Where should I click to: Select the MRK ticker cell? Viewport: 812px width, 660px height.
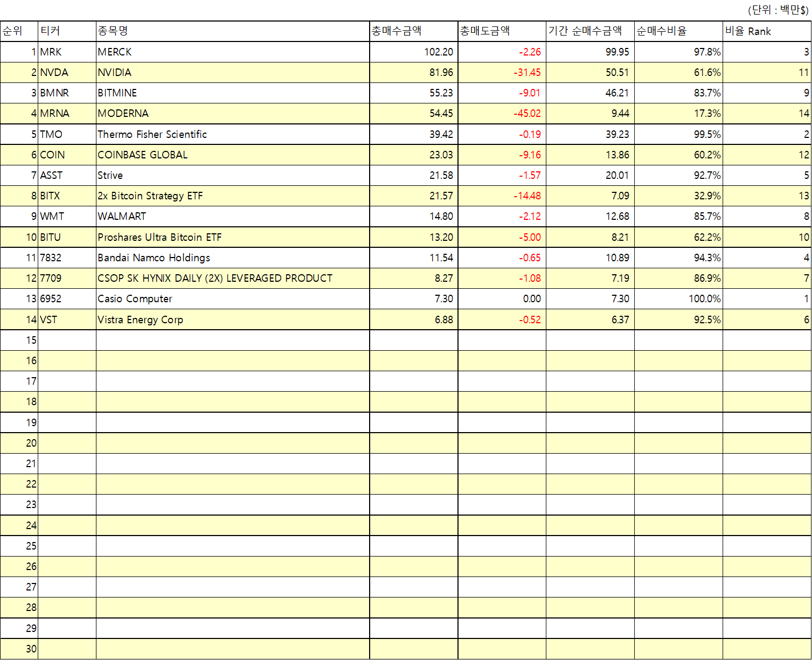pyautogui.click(x=67, y=52)
